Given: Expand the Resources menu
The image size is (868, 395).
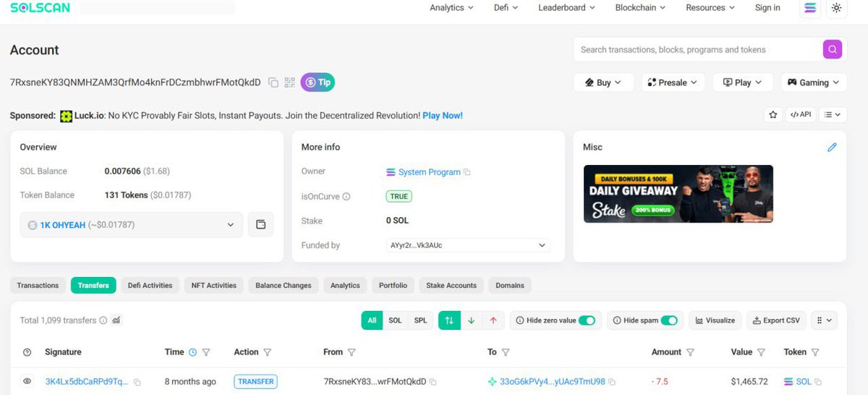Looking at the screenshot, I should (x=710, y=8).
